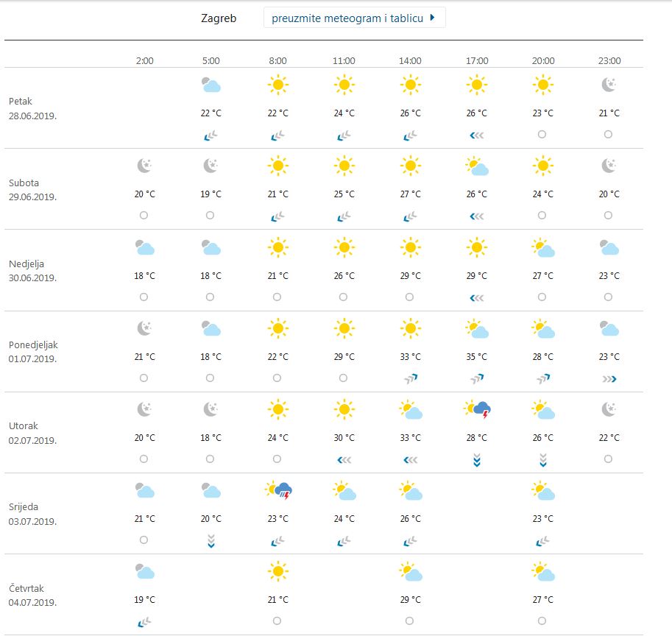This screenshot has width=672, height=636.
Task: Click the Zagreb city heading
Action: 219,18
